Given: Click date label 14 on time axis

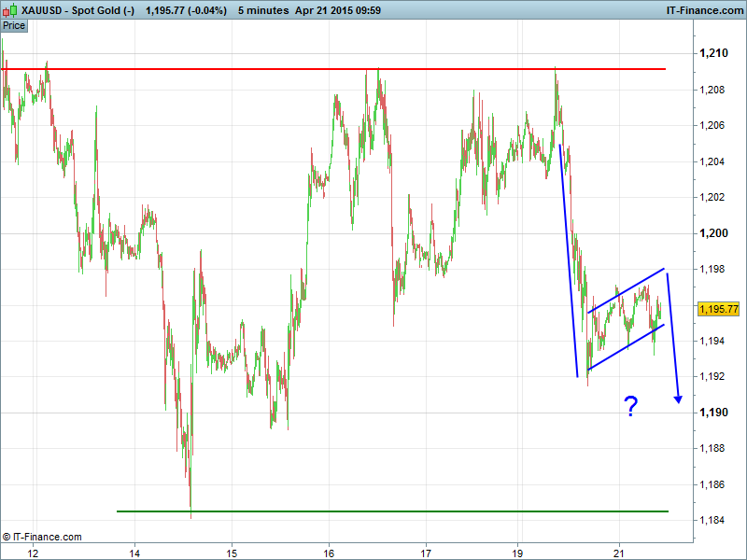Looking at the screenshot, I should coord(134,553).
